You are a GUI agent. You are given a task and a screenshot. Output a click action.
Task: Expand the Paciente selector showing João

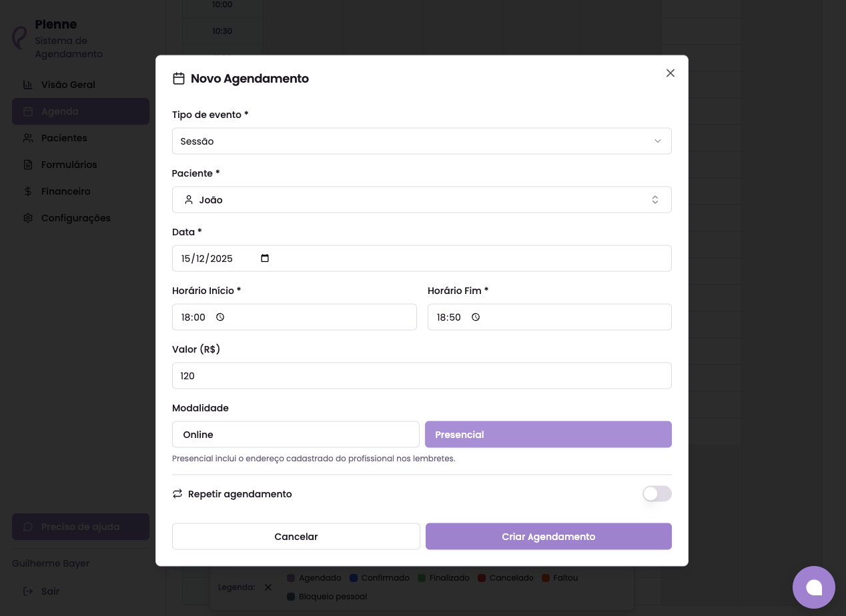[422, 200]
